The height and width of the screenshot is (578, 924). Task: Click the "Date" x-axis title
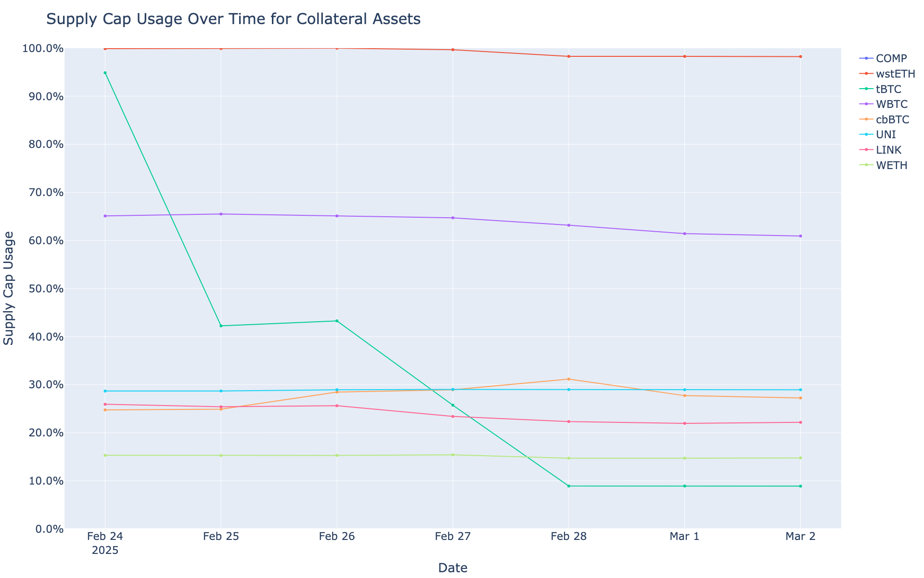pos(452,568)
